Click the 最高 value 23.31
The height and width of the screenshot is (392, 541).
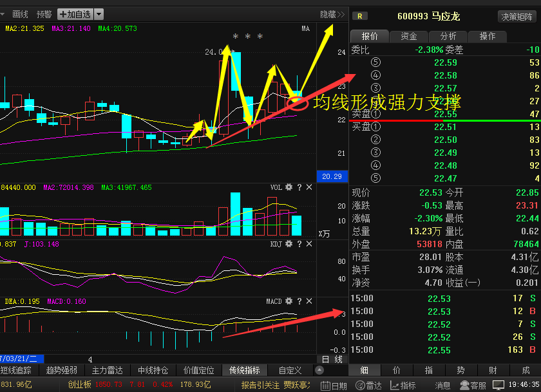(527, 205)
